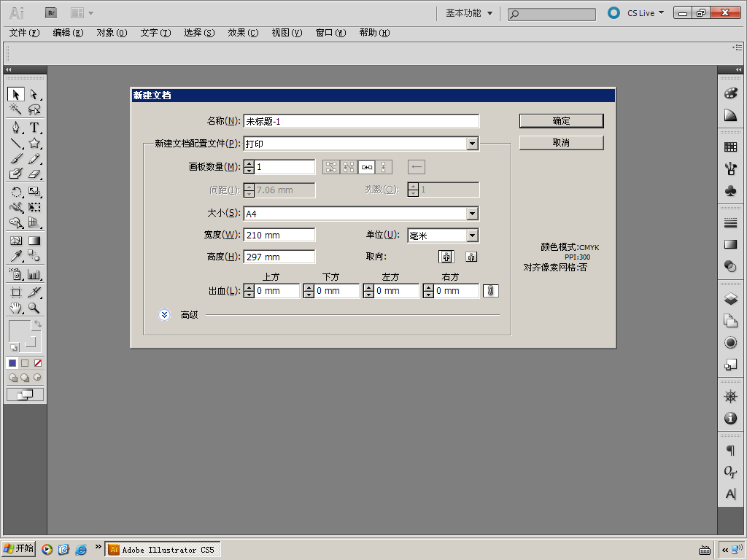This screenshot has width=747, height=560.
Task: Select the Lasso tool
Action: pyautogui.click(x=34, y=109)
